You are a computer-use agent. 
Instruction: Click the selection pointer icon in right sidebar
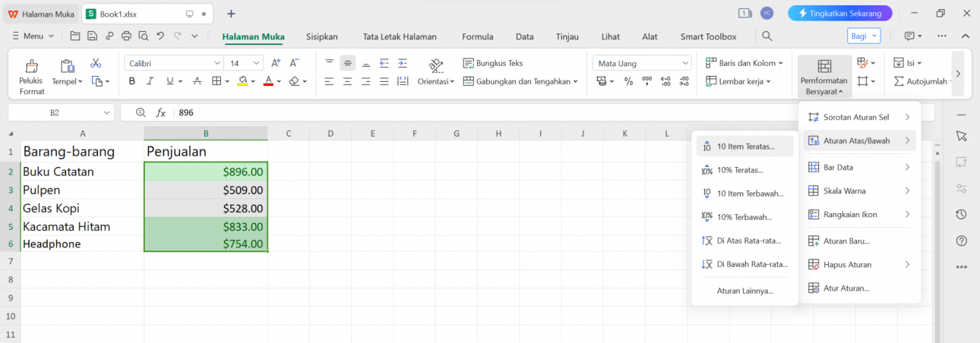pos(961,136)
